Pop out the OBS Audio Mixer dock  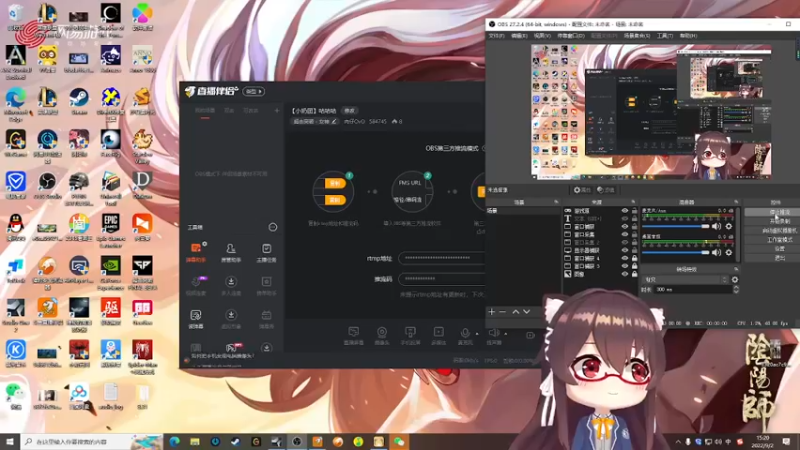[736, 202]
